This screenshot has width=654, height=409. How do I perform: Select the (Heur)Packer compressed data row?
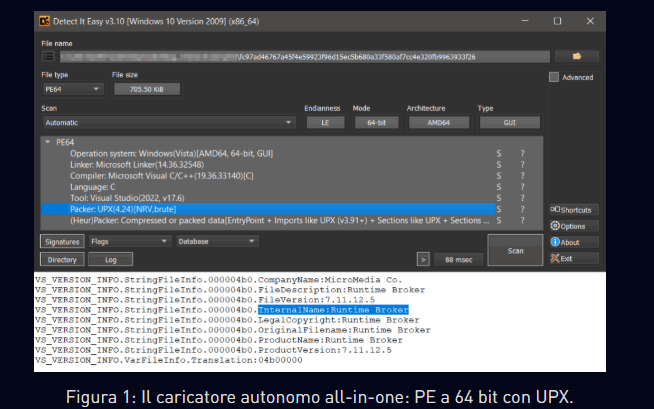tap(268, 221)
